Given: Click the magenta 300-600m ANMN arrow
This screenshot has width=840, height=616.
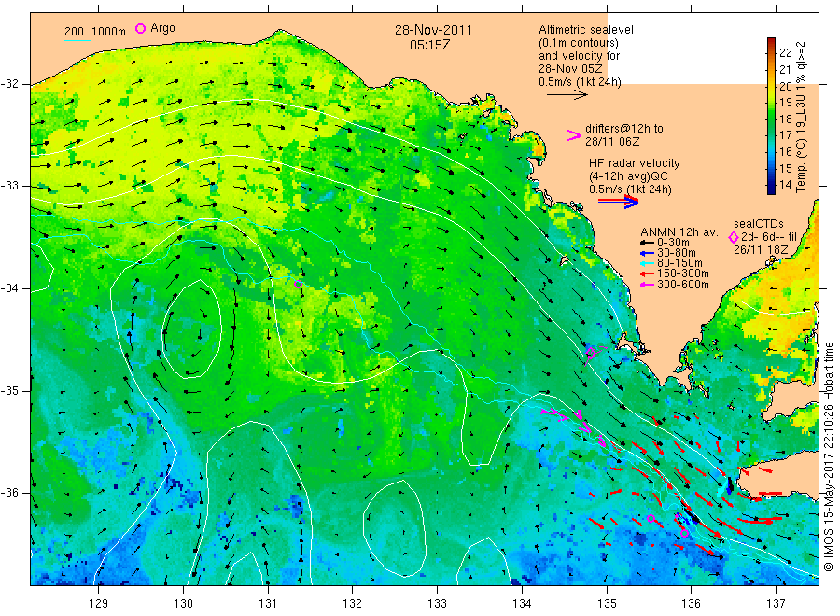Looking at the screenshot, I should pyautogui.click(x=647, y=285).
